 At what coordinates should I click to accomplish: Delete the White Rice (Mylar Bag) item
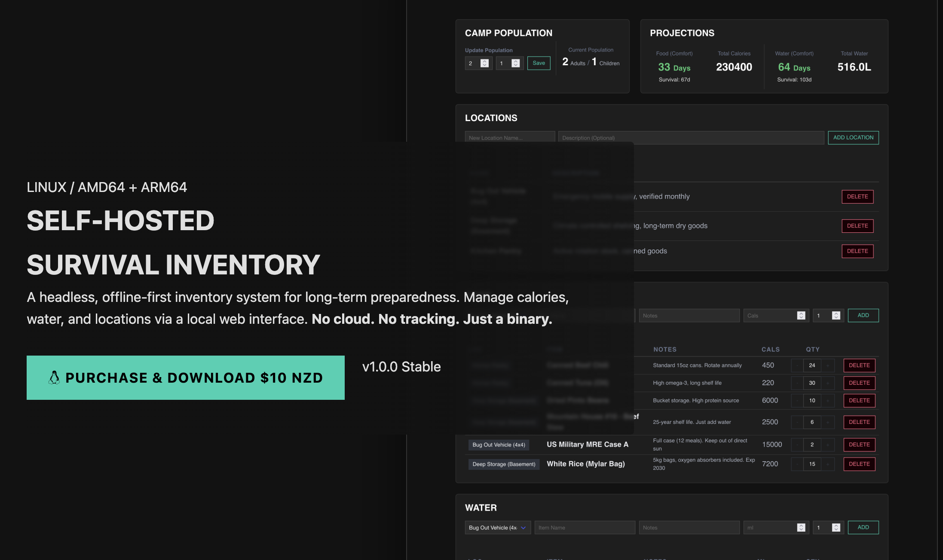(x=859, y=464)
